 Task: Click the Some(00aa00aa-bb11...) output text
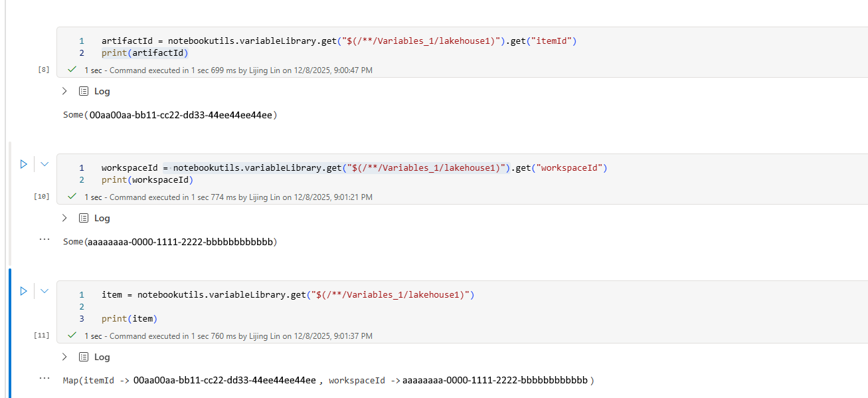point(169,115)
